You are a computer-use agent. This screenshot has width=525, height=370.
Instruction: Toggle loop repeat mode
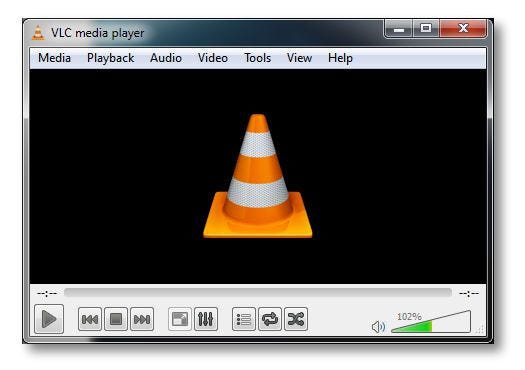click(270, 319)
